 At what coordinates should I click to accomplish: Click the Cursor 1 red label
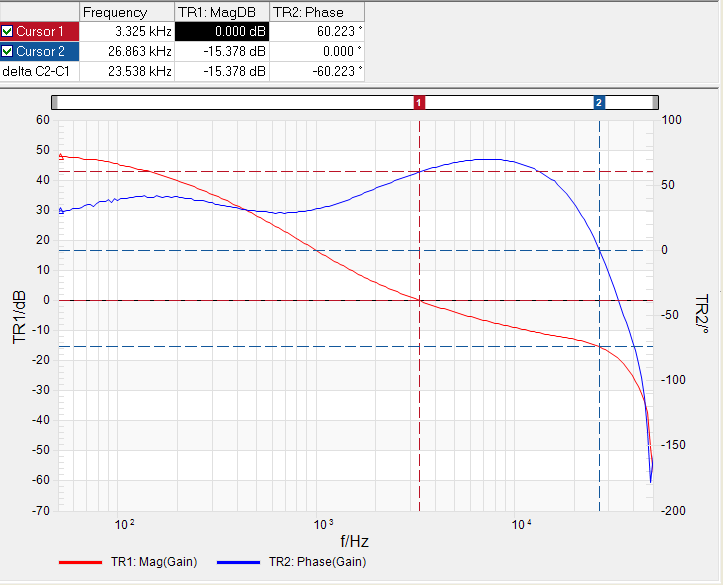pyautogui.click(x=40, y=31)
